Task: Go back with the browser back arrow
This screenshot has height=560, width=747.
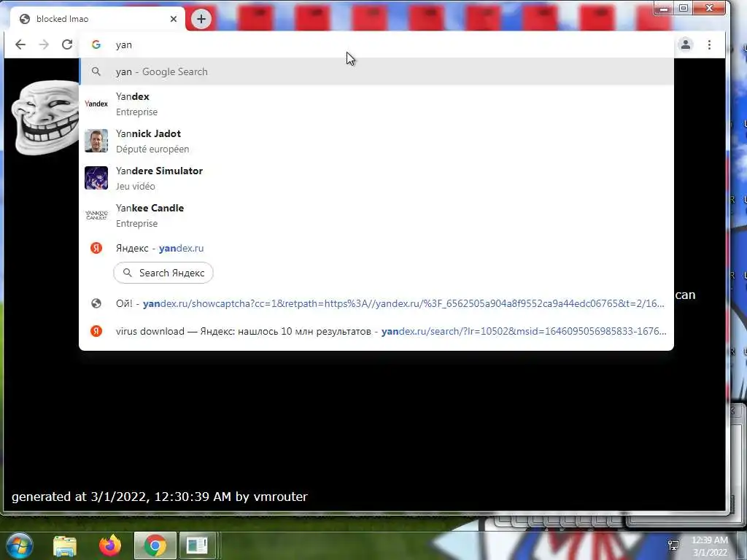Action: (x=20, y=44)
